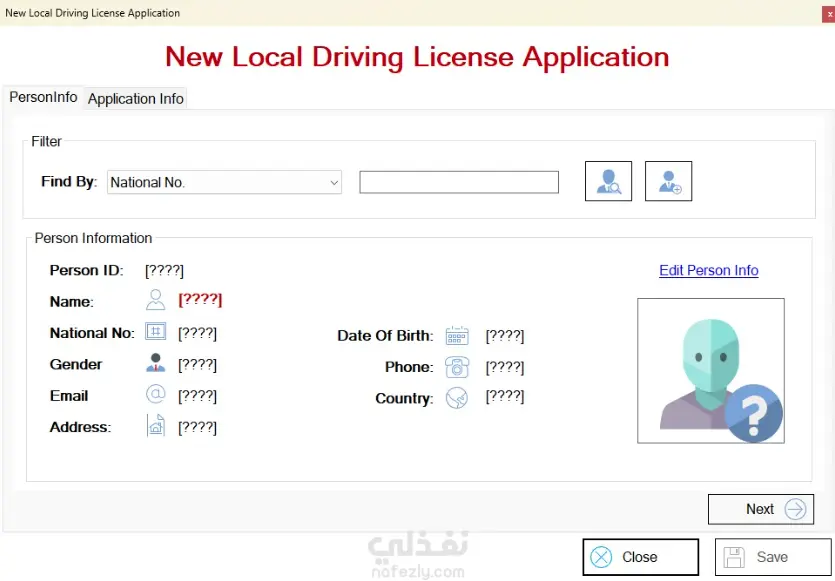Image resolution: width=835 pixels, height=581 pixels.
Task: Click the Email value placeholder
Action: 198,396
